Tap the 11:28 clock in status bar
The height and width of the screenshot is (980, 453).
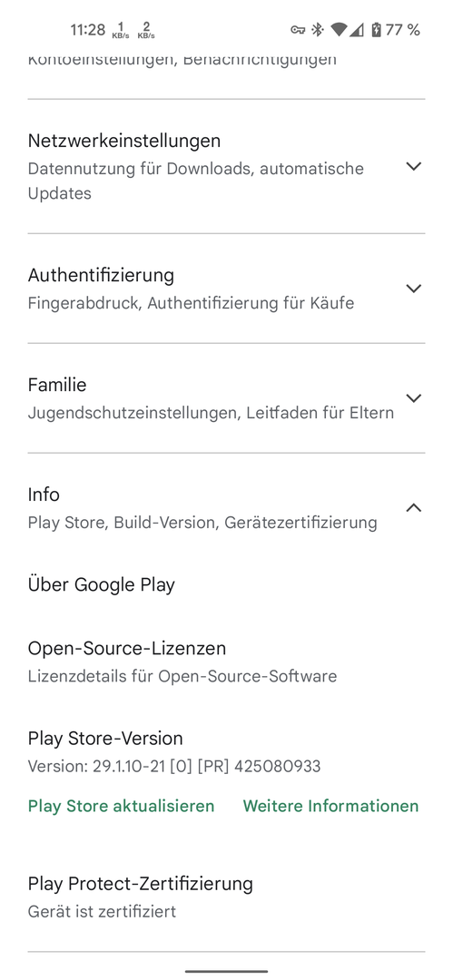(x=87, y=29)
